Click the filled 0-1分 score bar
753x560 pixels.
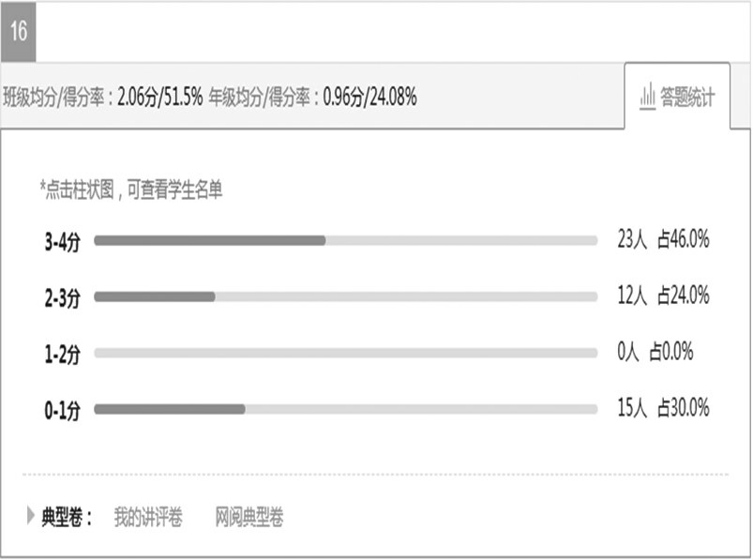(170, 409)
